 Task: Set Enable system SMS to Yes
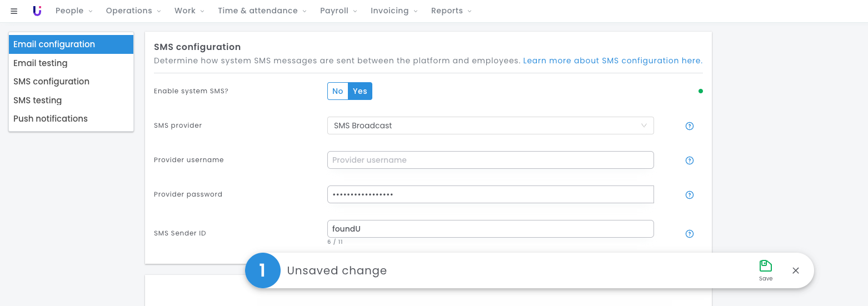pos(360,91)
